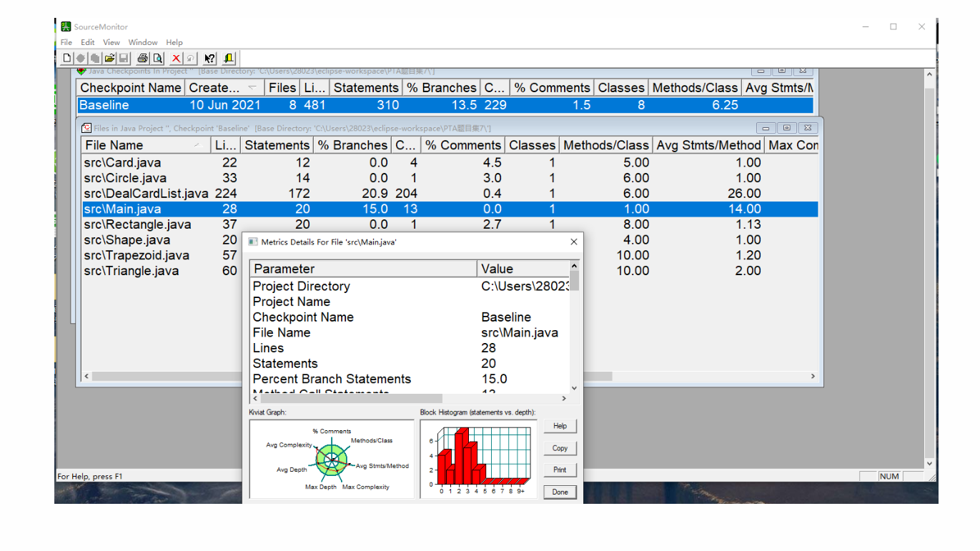The width and height of the screenshot is (980, 551).
Task: Click the Help button in Metrics Details
Action: pos(560,426)
